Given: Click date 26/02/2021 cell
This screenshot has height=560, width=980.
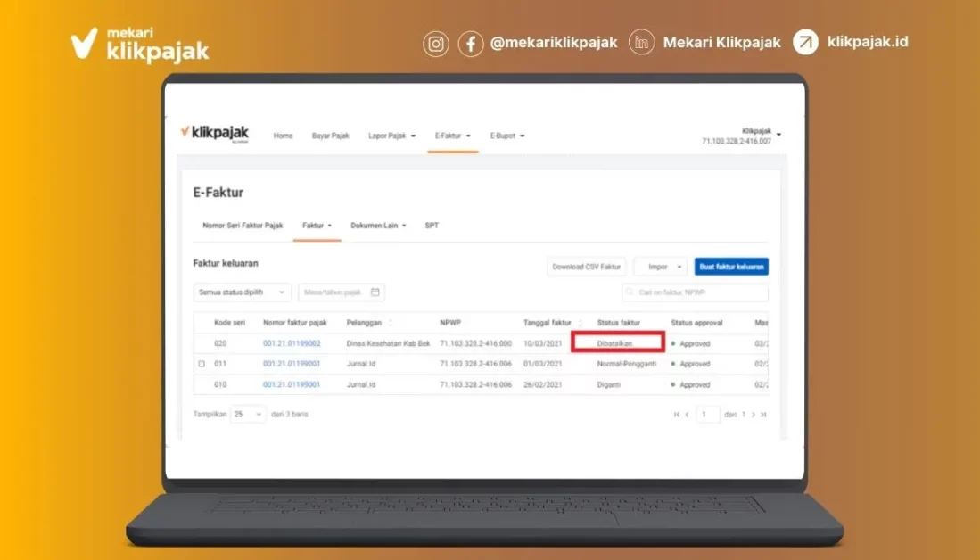Looking at the screenshot, I should pyautogui.click(x=542, y=384).
